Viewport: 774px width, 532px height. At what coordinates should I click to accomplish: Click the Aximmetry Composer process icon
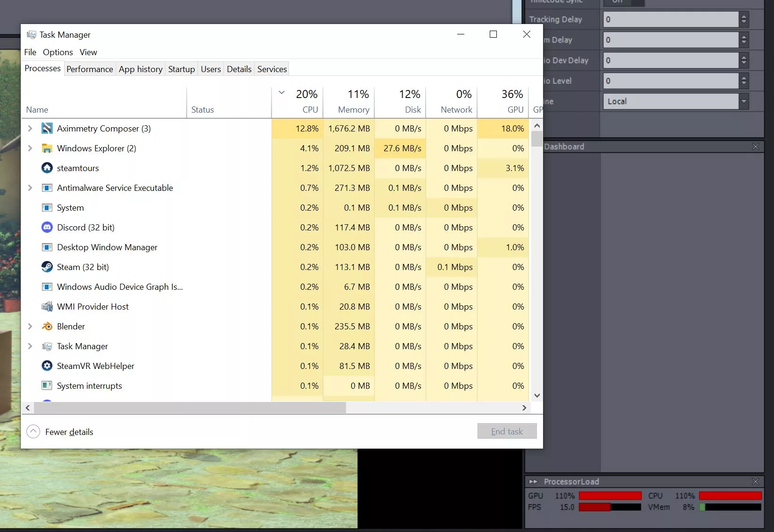point(47,128)
